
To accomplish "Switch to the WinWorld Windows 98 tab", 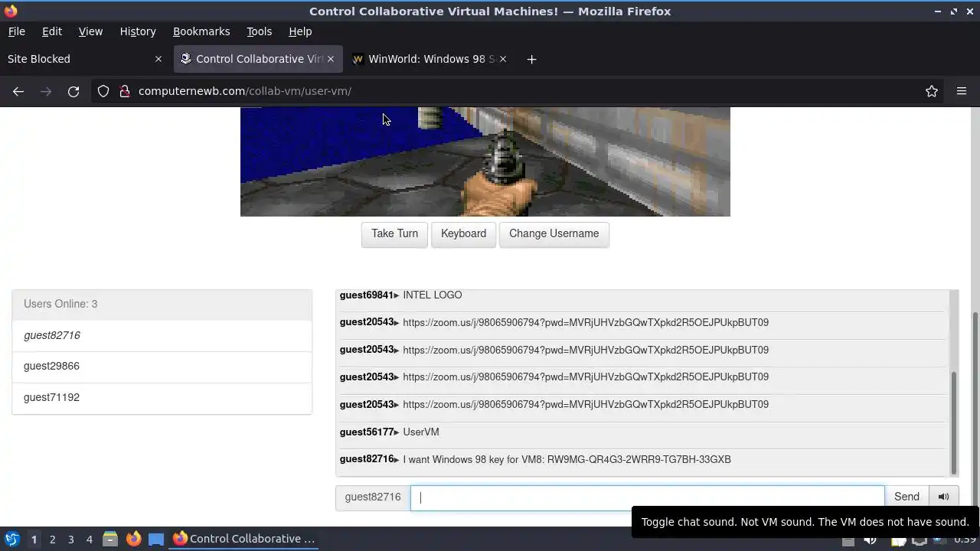I will click(x=429, y=59).
